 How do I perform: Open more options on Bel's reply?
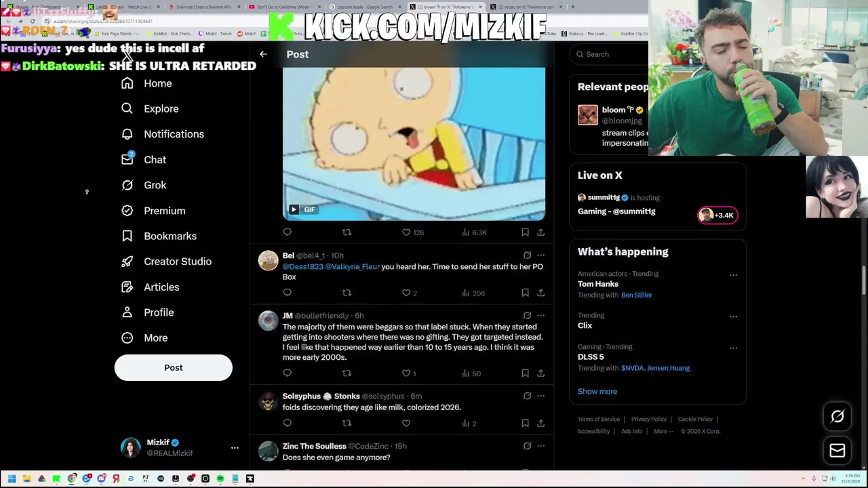coord(540,256)
